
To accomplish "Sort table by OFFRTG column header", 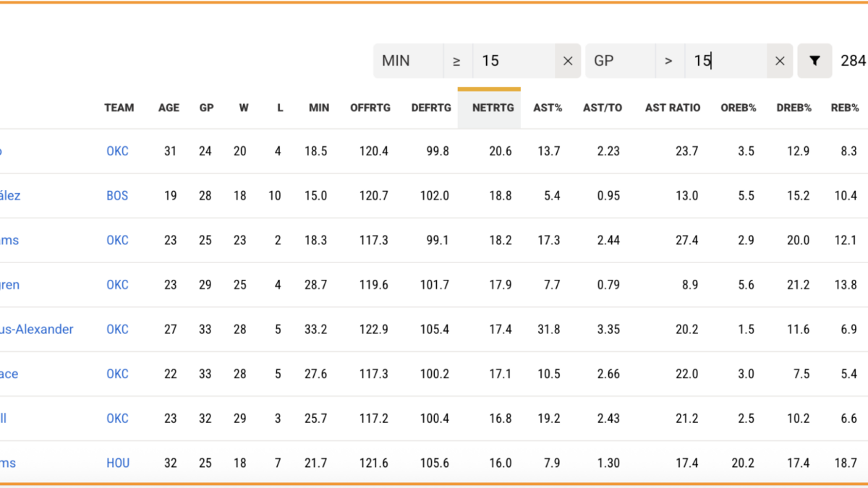I will (370, 108).
